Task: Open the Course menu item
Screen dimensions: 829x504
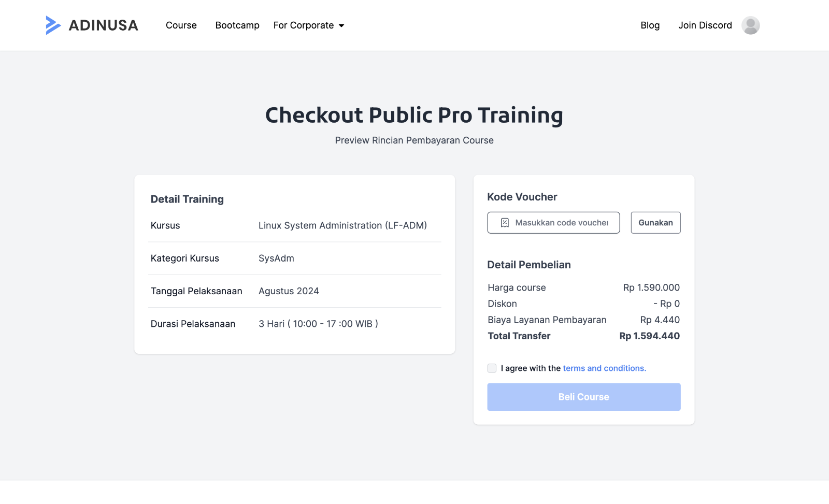Action: (x=181, y=25)
